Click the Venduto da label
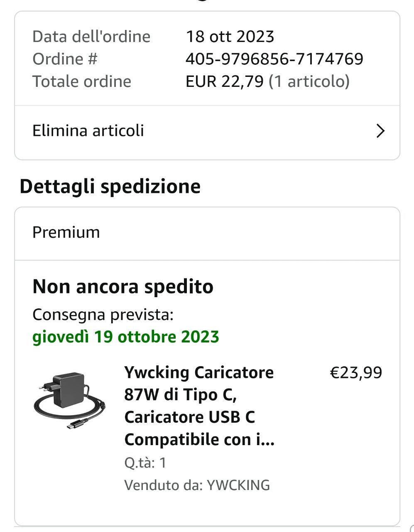 point(163,485)
